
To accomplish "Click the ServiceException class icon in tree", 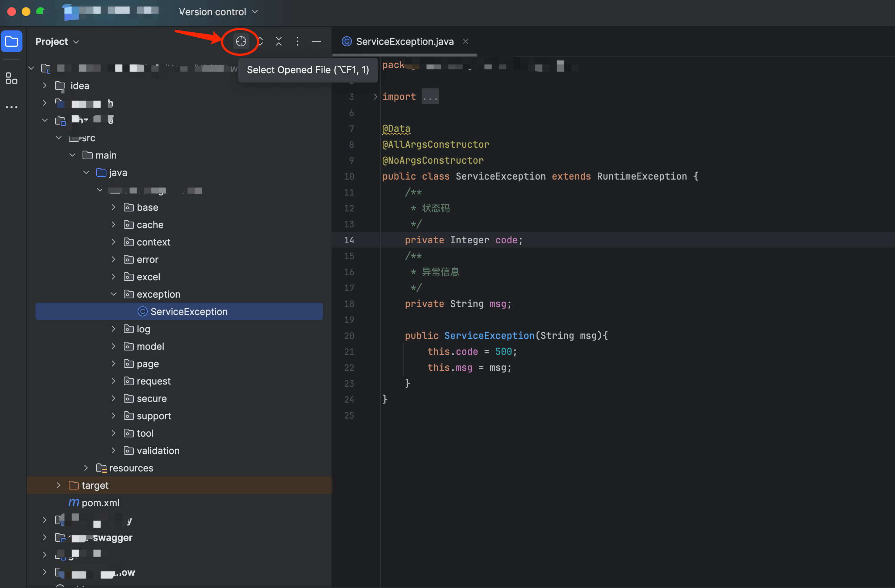I will pos(142,312).
